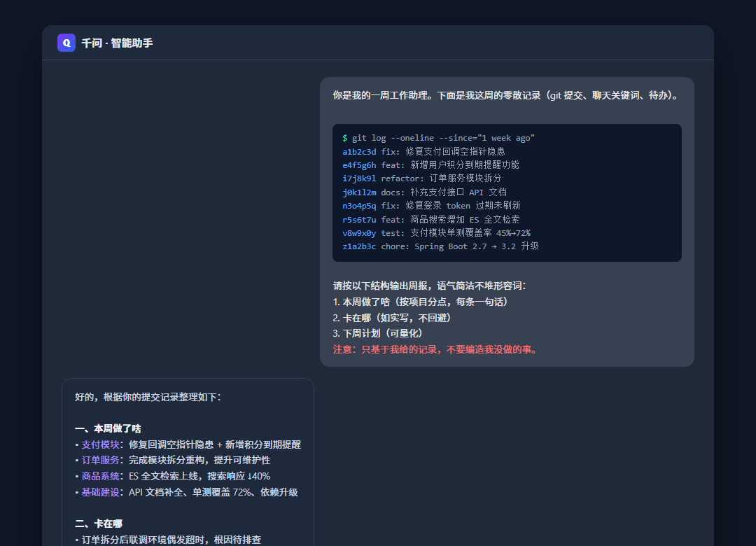The image size is (756, 546).
Task: Click commit message 订单服务模块拆分
Action: [x=465, y=178]
